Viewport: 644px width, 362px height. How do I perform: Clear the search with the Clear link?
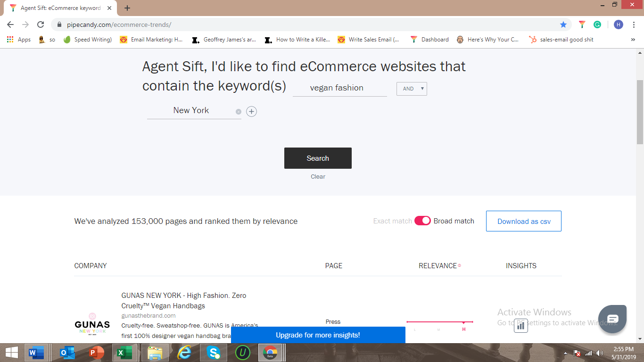(x=318, y=176)
